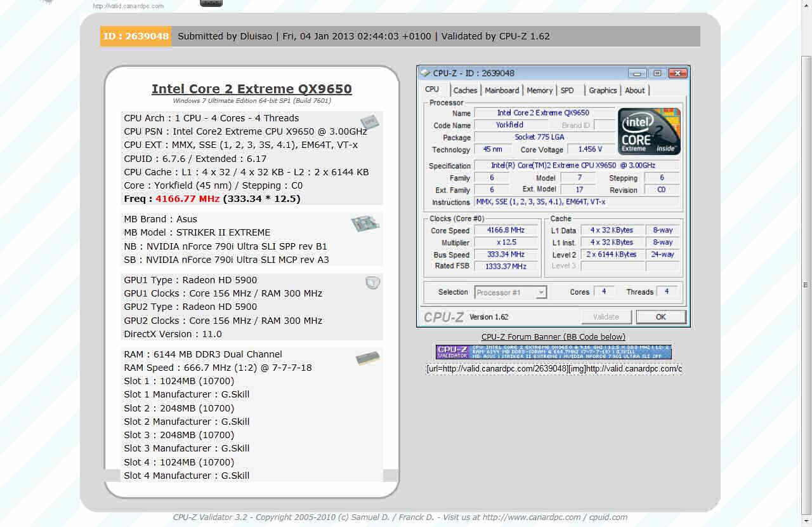Click the valid.canardpc.com URL at page top
The height and width of the screenshot is (527, 812).
click(x=128, y=6)
